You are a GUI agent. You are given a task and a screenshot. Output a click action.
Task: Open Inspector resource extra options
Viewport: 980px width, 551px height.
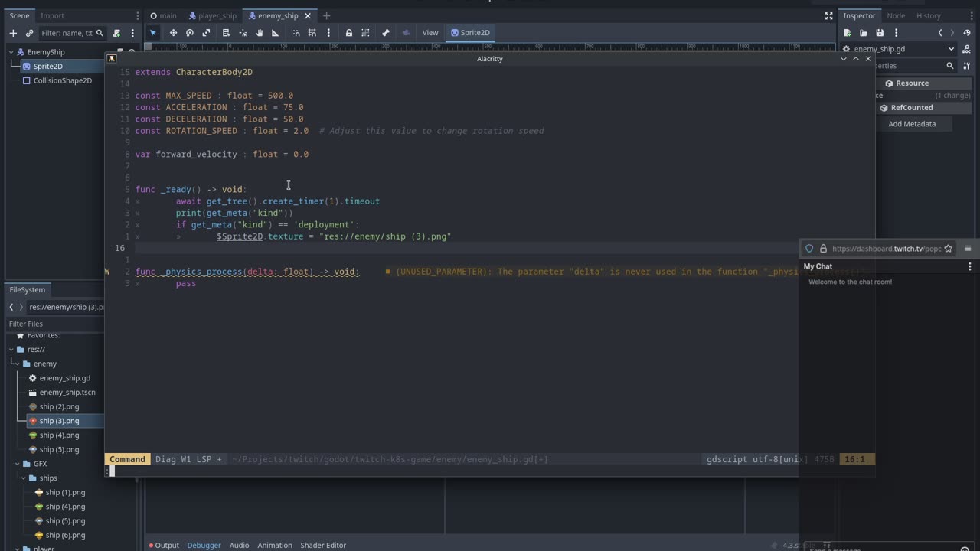[896, 33]
